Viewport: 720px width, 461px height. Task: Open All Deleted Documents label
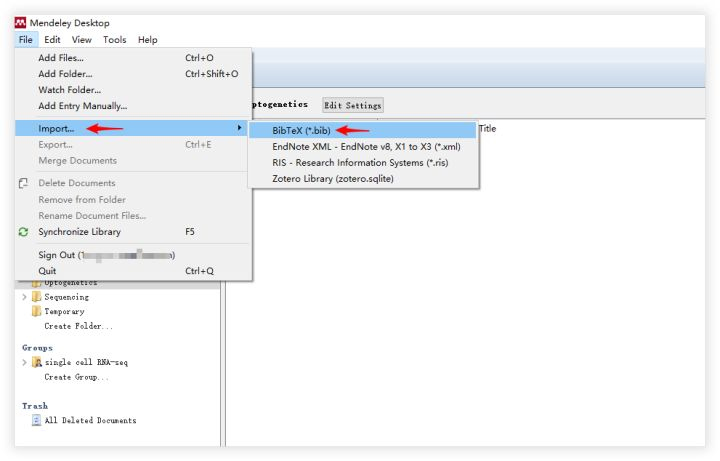tap(90, 420)
